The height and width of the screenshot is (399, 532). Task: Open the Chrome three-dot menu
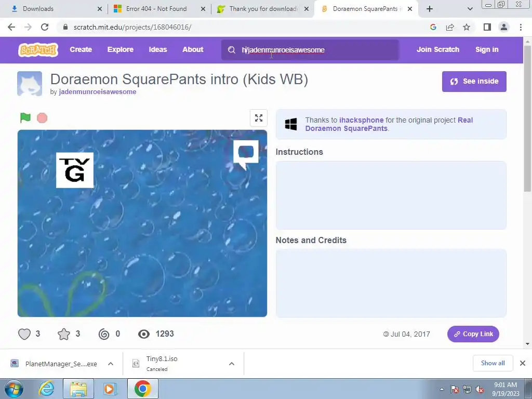[521, 27]
